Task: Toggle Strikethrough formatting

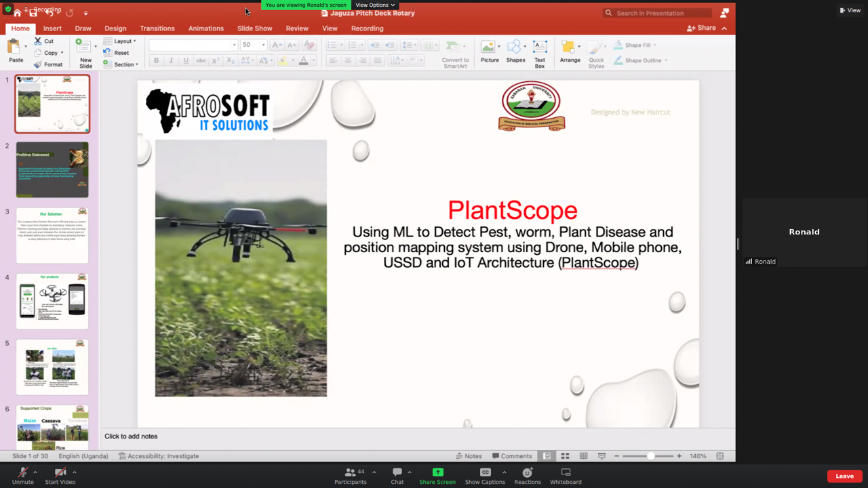Action: (201, 60)
